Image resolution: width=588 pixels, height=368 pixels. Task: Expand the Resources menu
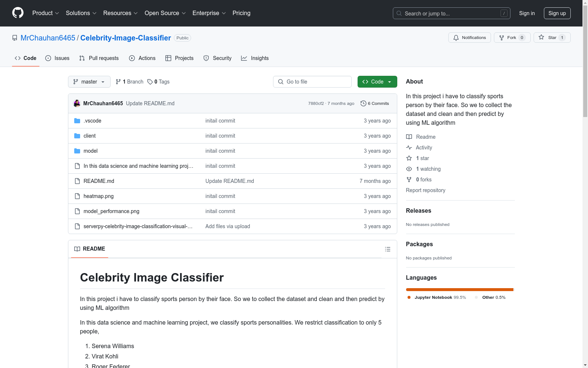point(121,13)
